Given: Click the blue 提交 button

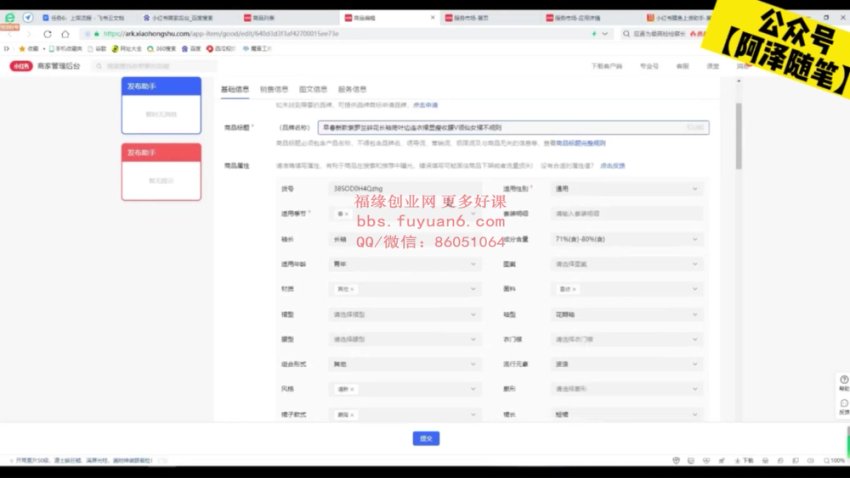Looking at the screenshot, I should [x=425, y=438].
